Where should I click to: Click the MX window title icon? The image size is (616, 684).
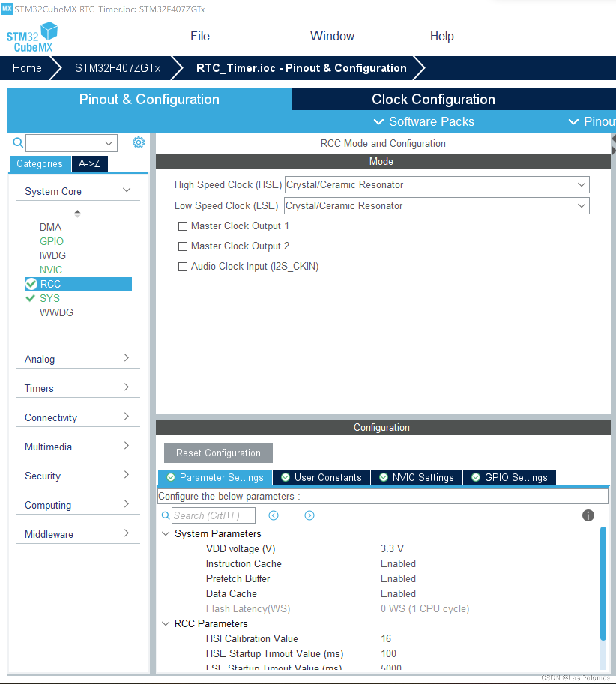[x=7, y=8]
